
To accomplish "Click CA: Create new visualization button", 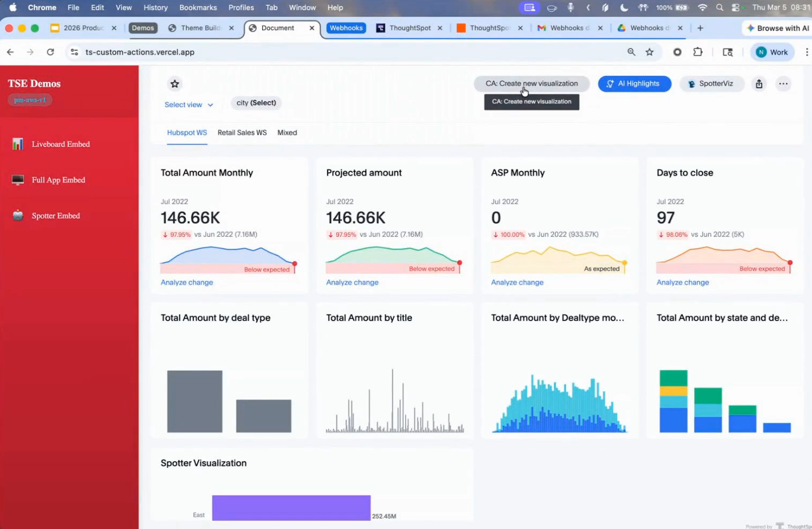I will tap(531, 84).
